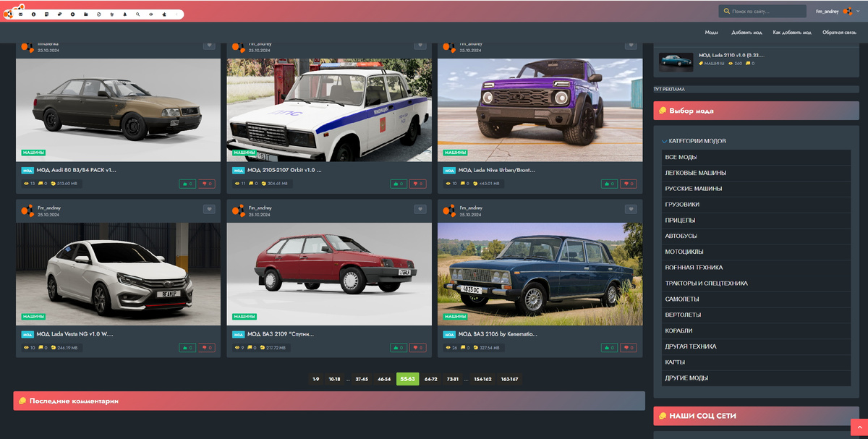Select ГРУЗОВИКИ category
The height and width of the screenshot is (439, 868).
tap(756, 205)
